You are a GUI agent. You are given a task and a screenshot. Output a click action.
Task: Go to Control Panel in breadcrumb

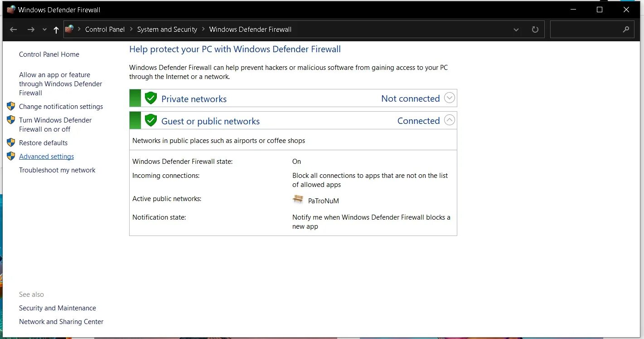coord(105,29)
